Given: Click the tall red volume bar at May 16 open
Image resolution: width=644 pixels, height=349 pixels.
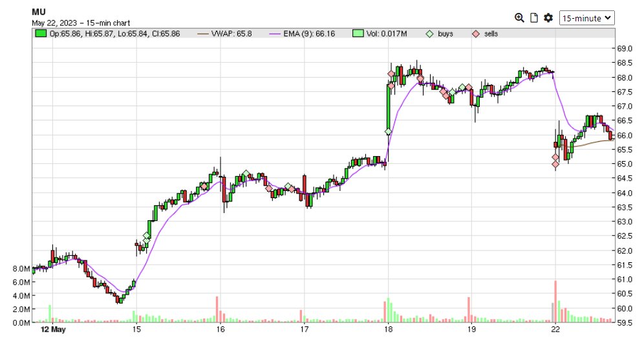Looking at the screenshot, I should 217,309.
